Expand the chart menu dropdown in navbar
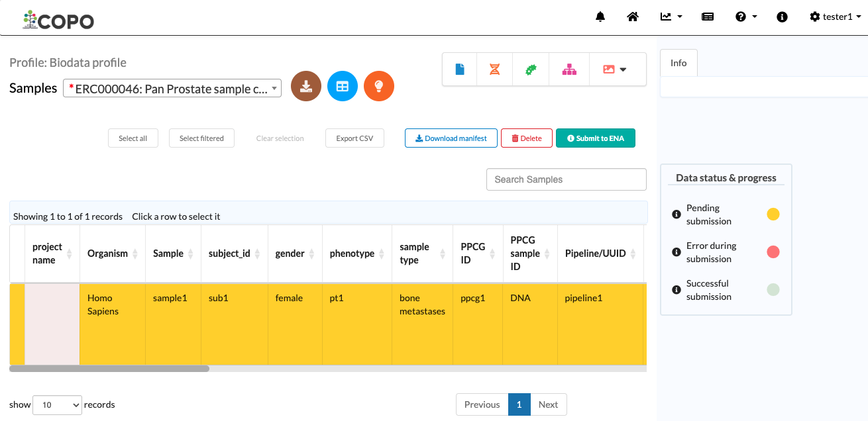 point(671,17)
